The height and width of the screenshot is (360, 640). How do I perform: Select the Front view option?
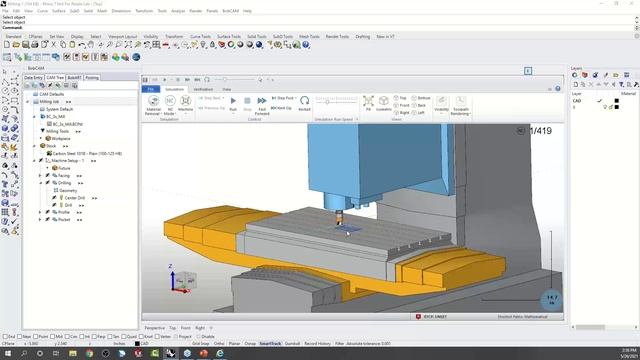tap(401, 105)
